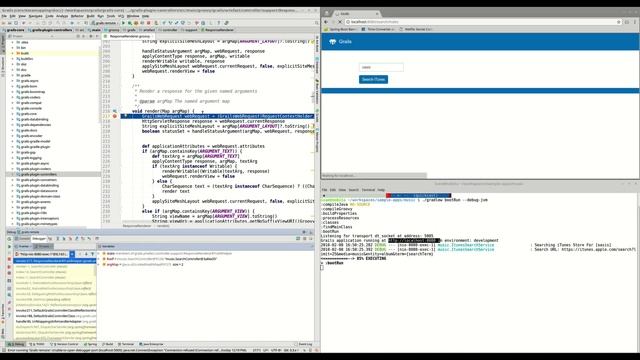Expand the grails-plugin-controllers module
The width and height of the screenshot is (640, 360).
click(x=12, y=174)
